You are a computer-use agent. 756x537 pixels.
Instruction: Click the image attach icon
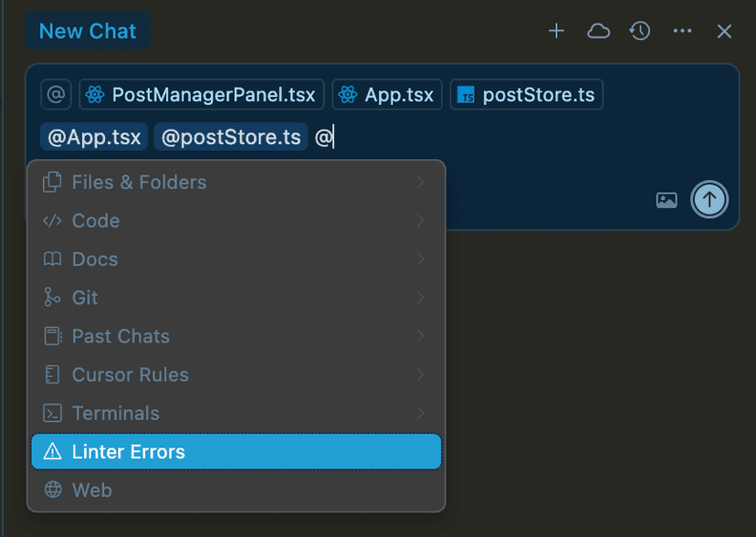(x=667, y=200)
